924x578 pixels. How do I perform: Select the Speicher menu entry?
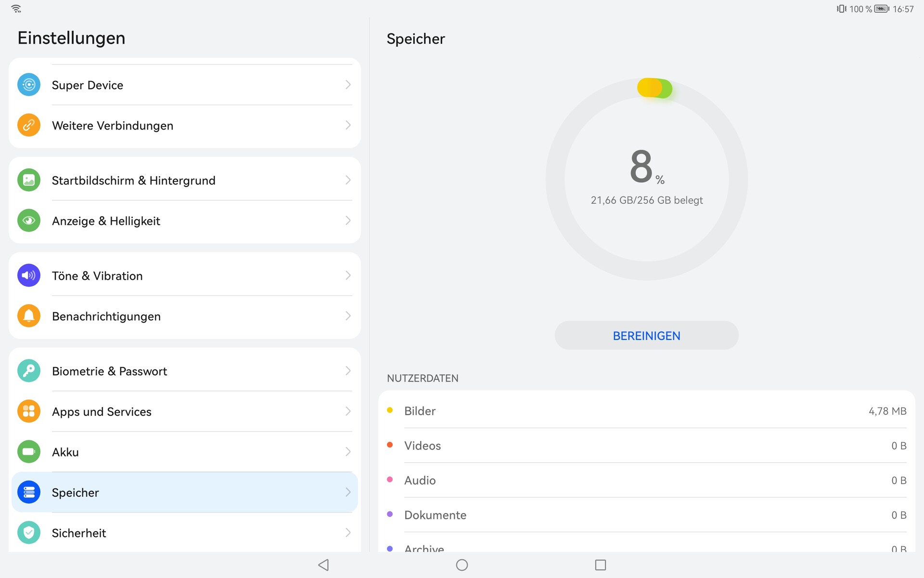(185, 492)
